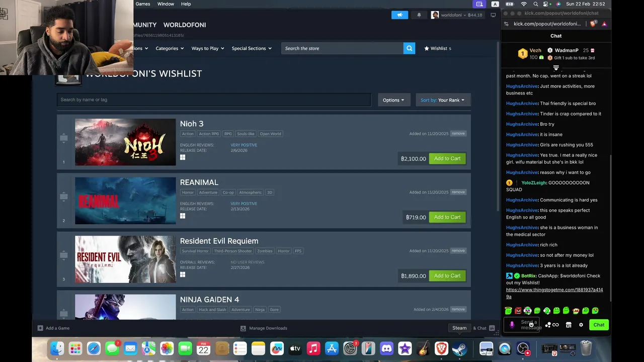Click Brave shields icon in Kick popout
Image resolution: width=644 pixels, height=362 pixels.
pos(593,24)
